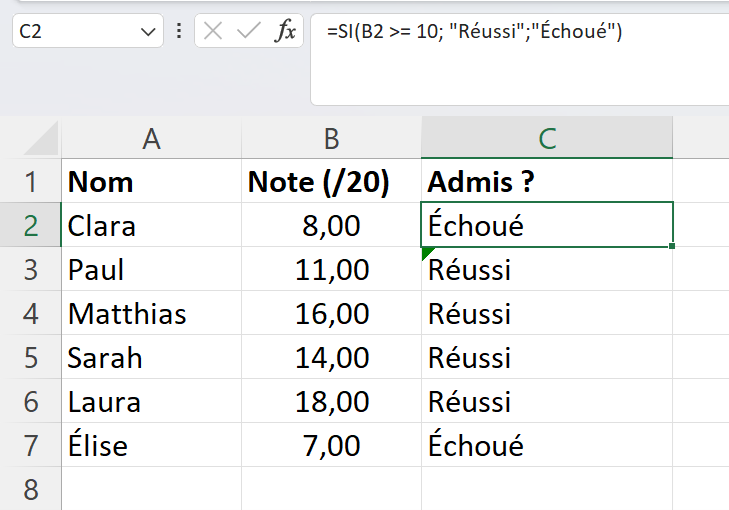Select row 8 header
The width and height of the screenshot is (729, 510).
(31, 489)
